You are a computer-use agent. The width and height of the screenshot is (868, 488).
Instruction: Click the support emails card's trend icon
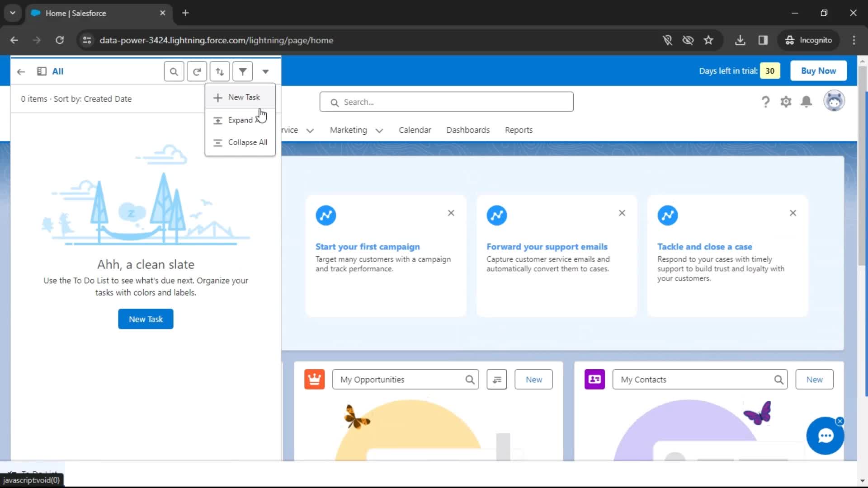coord(497,215)
